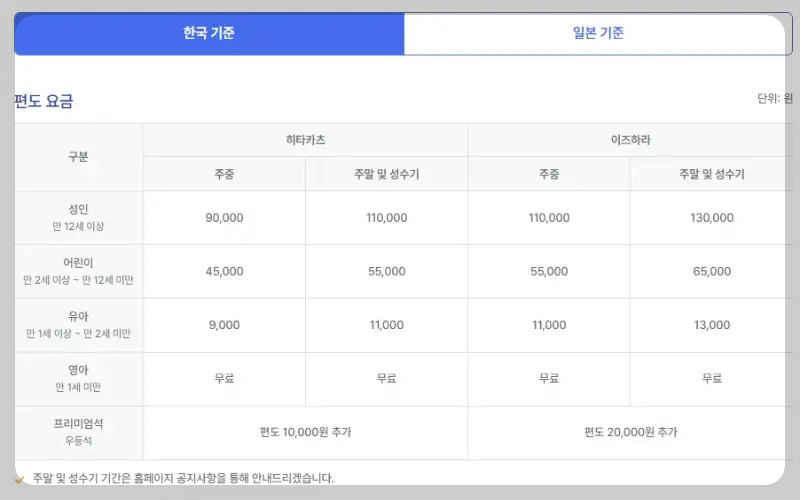The image size is (800, 500).
Task: Click 영아 이즈하라 weekday 무료 cell
Action: [549, 379]
